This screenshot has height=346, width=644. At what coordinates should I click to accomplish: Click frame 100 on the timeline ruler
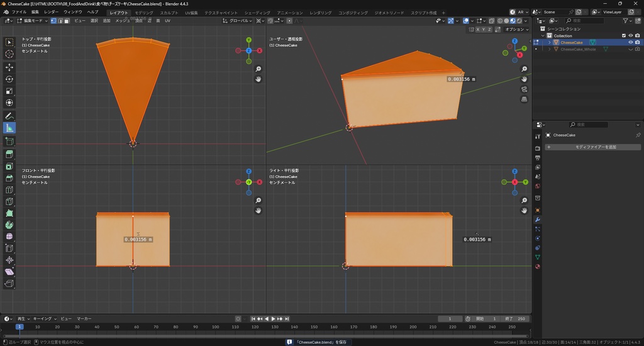[x=216, y=326]
